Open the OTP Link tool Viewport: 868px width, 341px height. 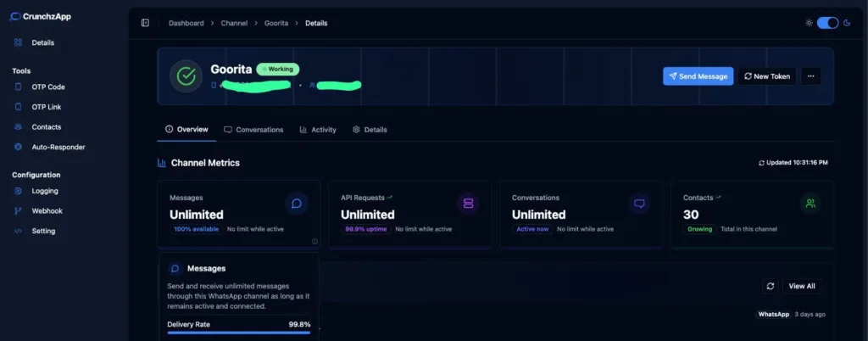(47, 107)
